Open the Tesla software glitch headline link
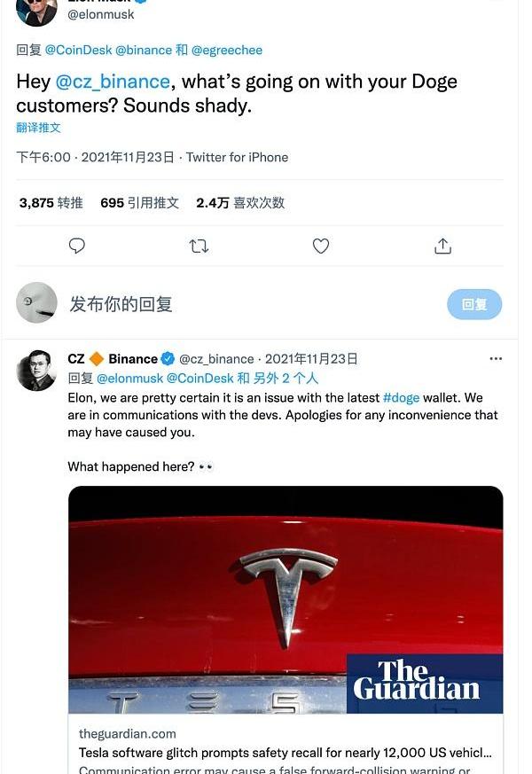The width and height of the screenshot is (532, 774). pyautogui.click(x=286, y=753)
